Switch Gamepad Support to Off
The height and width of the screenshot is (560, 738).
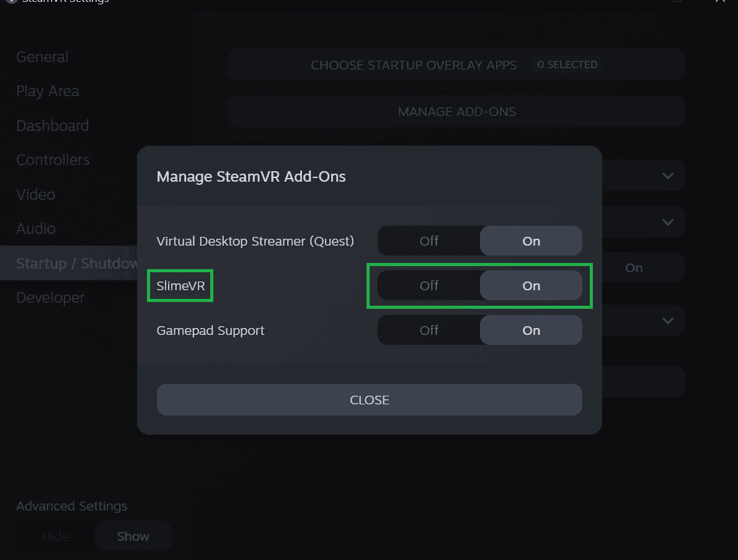[x=429, y=330]
